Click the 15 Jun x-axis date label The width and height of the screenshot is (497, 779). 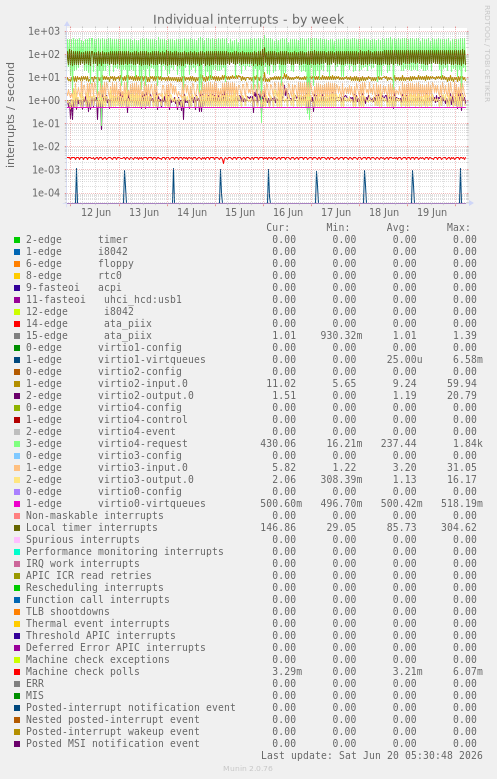(x=240, y=212)
